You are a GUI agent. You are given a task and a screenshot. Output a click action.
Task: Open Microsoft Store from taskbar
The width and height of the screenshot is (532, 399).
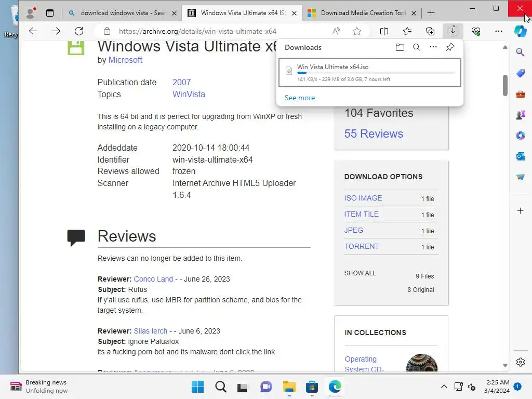click(x=312, y=387)
